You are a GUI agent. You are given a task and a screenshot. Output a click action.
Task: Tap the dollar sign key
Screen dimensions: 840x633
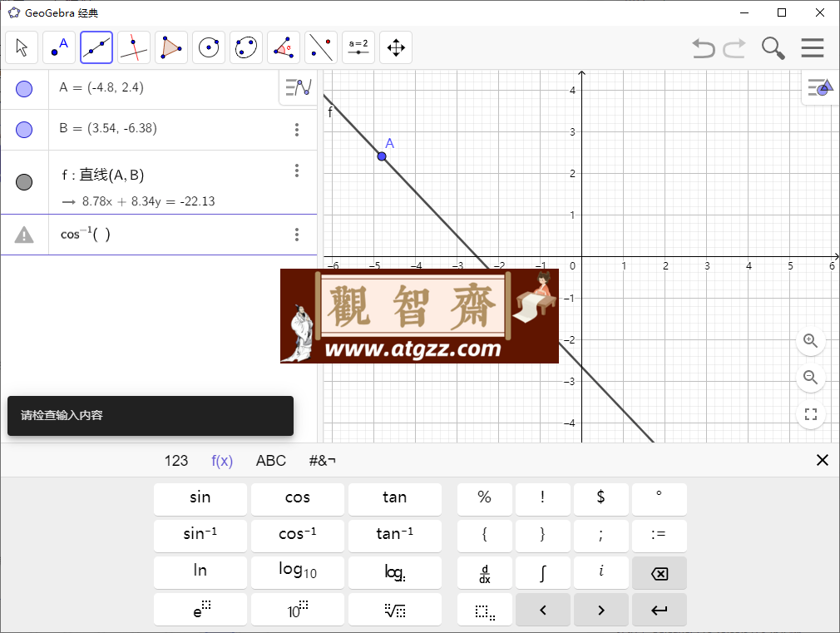click(601, 498)
